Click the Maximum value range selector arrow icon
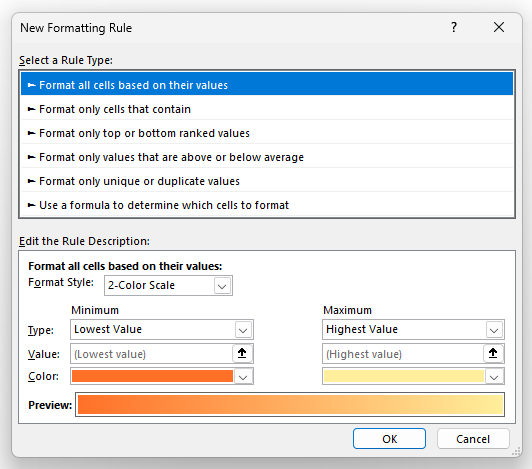 tap(493, 353)
